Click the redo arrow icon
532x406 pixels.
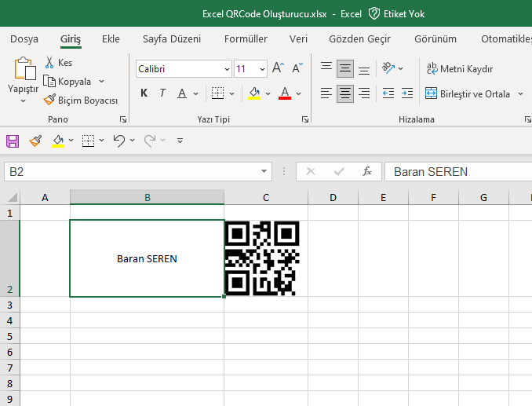[150, 141]
